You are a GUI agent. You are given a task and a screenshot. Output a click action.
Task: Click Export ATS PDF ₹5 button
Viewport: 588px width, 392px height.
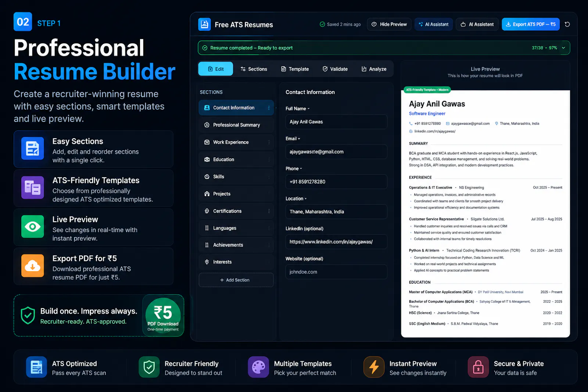pos(531,24)
